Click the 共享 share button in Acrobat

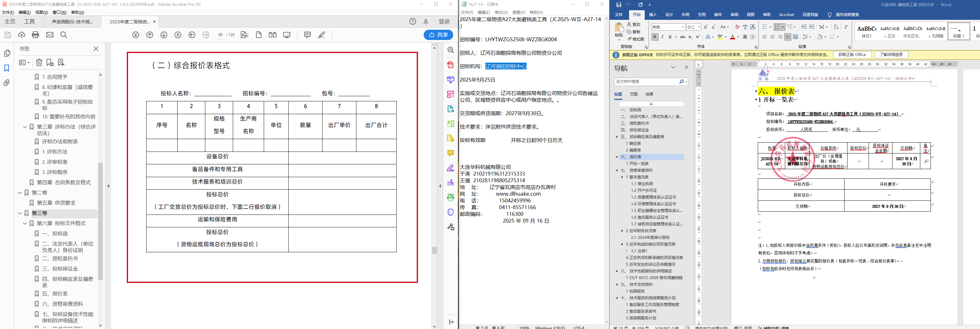pyautogui.click(x=438, y=35)
